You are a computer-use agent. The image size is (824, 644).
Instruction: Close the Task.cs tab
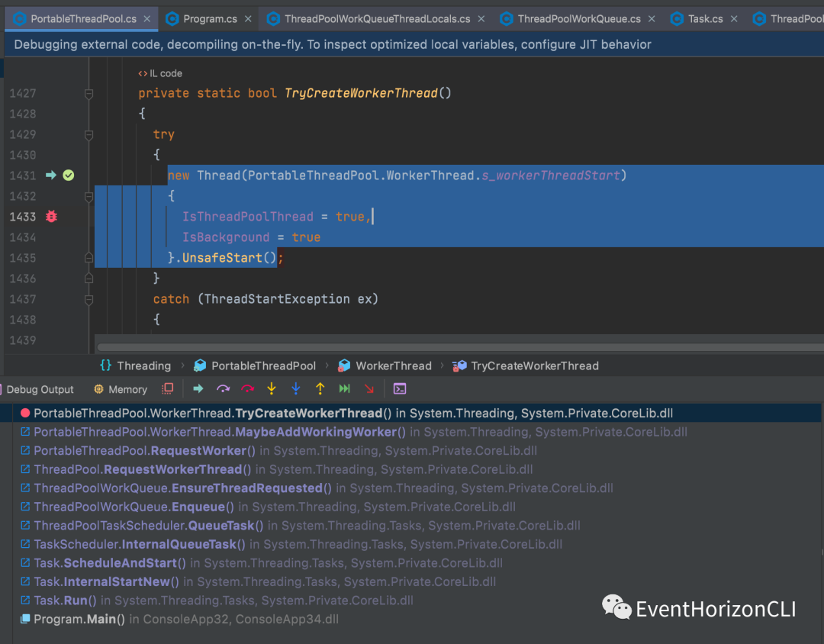[734, 19]
